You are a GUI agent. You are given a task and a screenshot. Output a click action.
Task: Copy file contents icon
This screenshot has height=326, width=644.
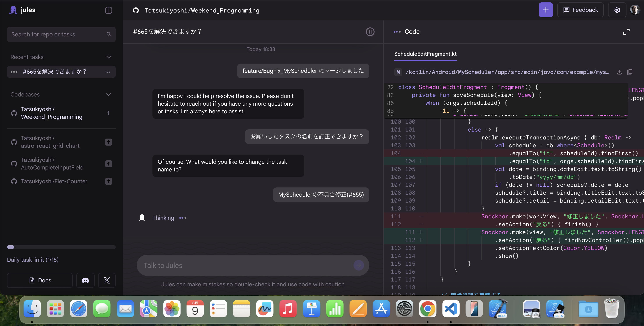(630, 72)
